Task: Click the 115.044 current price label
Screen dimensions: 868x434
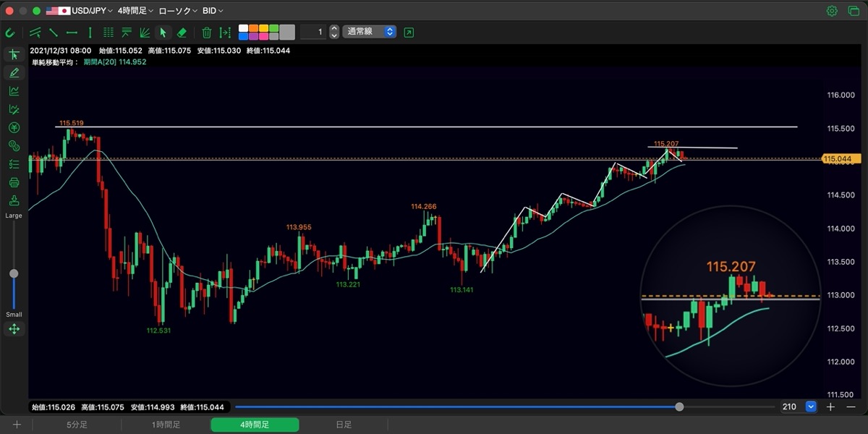Action: tap(840, 158)
